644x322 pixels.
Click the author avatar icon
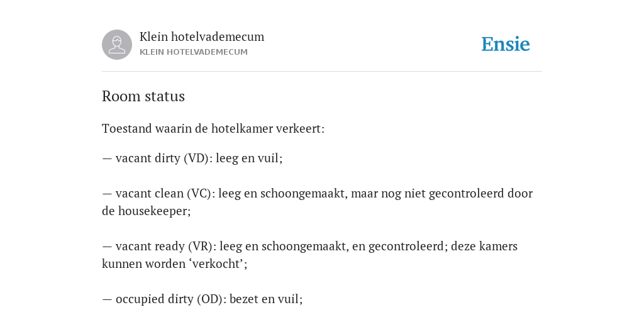pyautogui.click(x=117, y=45)
